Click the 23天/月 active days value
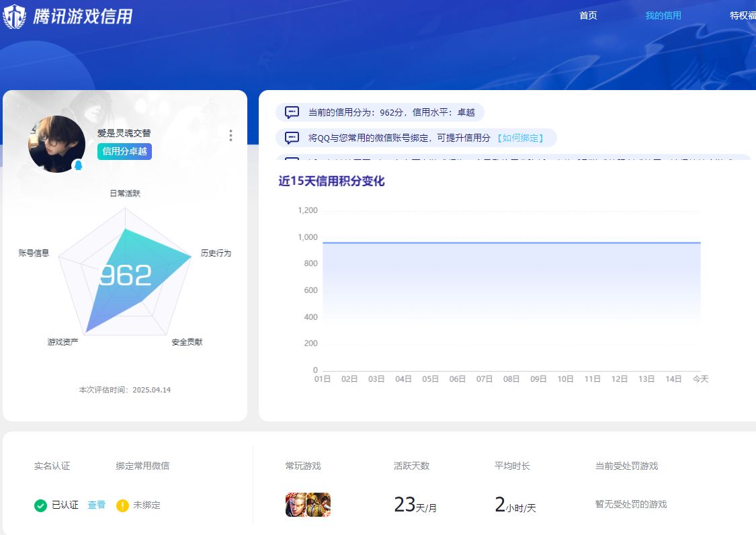 (x=415, y=505)
